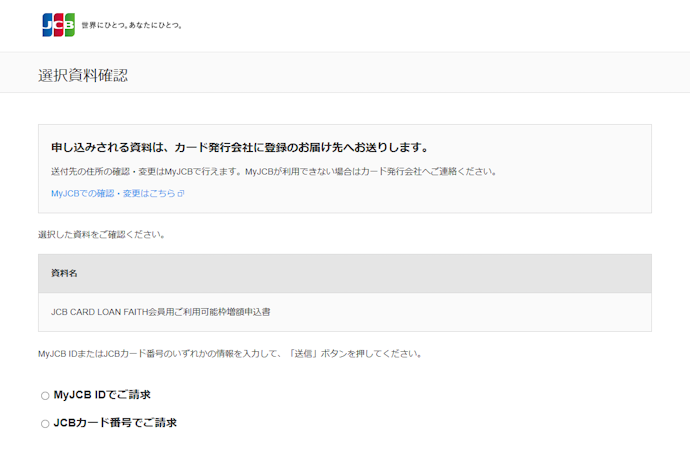This screenshot has height=451, width=690.
Task: Click the 選択資料確認 page heading
Action: click(83, 75)
